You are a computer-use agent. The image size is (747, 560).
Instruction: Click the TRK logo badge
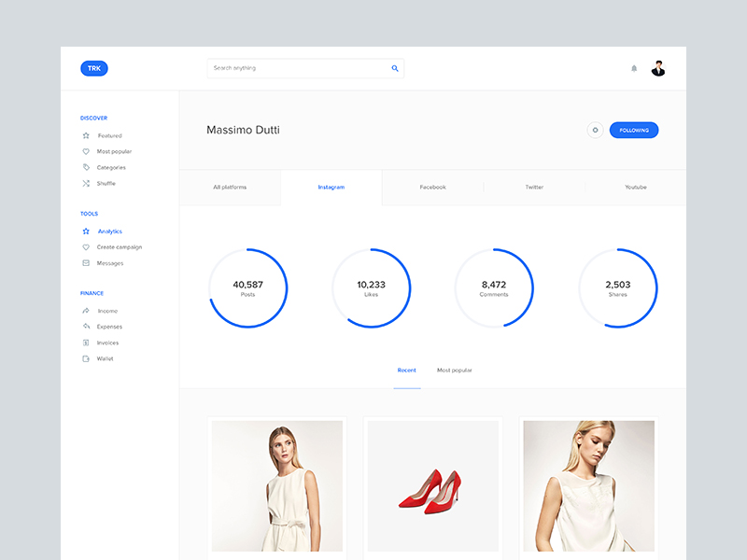(x=94, y=68)
